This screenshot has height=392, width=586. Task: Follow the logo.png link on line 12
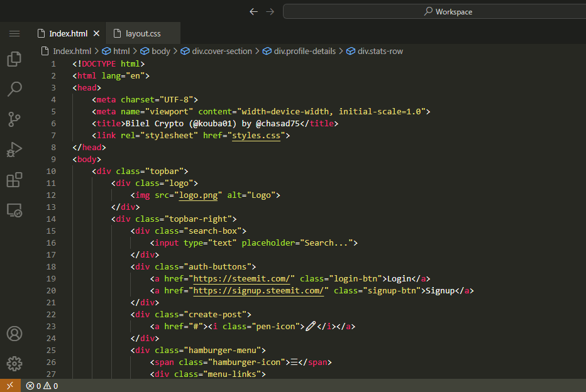[198, 195]
